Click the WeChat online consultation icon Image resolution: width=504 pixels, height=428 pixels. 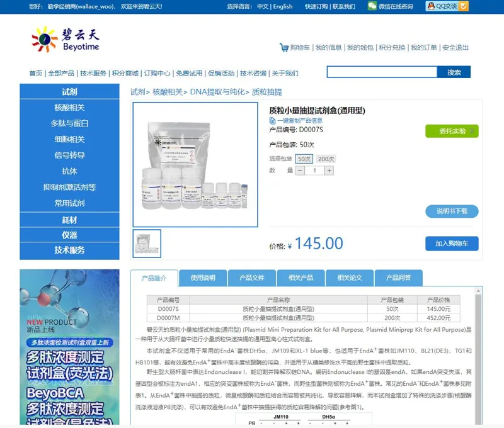tap(372, 6)
